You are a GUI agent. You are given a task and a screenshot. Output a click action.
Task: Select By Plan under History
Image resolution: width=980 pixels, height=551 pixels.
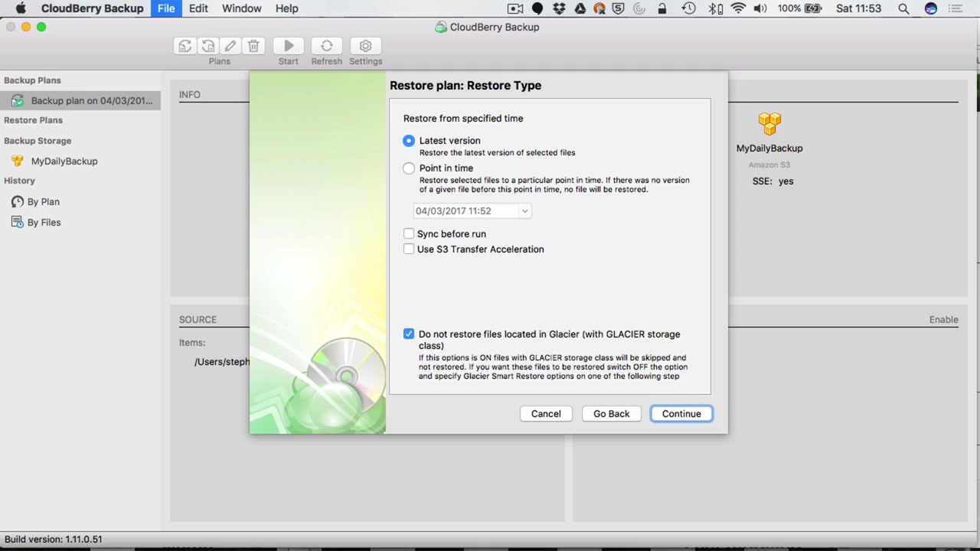click(x=44, y=201)
